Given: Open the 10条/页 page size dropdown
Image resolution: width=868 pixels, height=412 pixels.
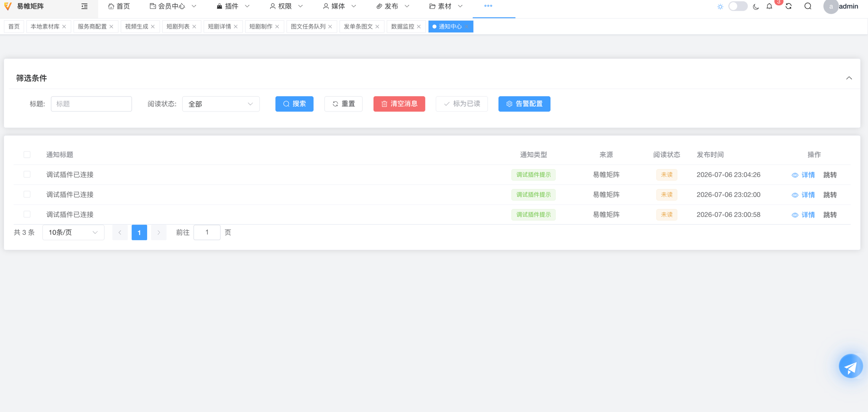Looking at the screenshot, I should point(73,232).
